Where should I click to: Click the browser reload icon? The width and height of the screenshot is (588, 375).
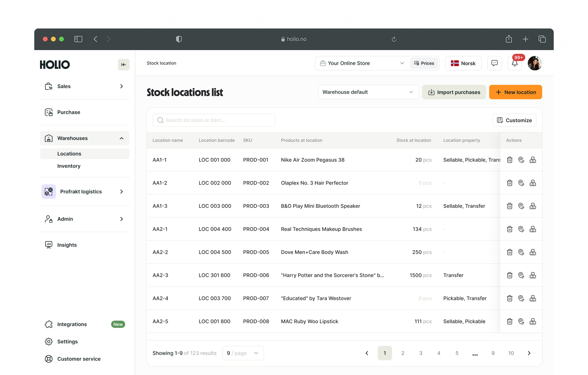[x=394, y=39]
